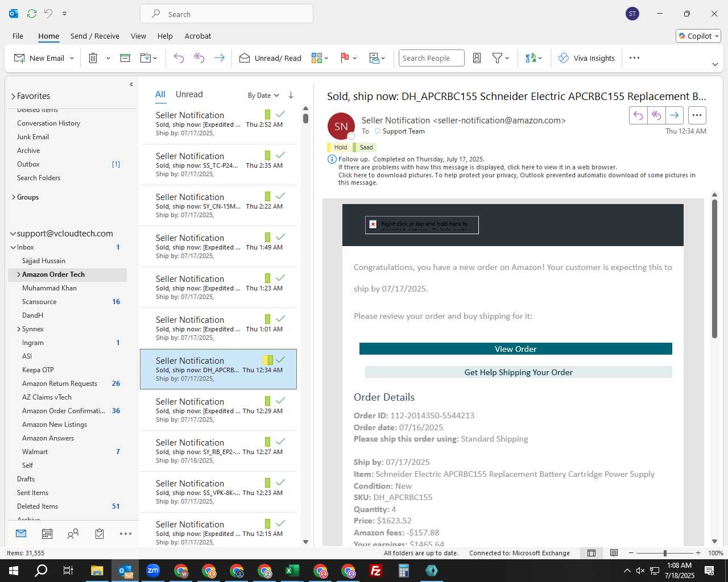This screenshot has width=728, height=582.
Task: Expand the ribbon display options chevron
Action: 715,64
